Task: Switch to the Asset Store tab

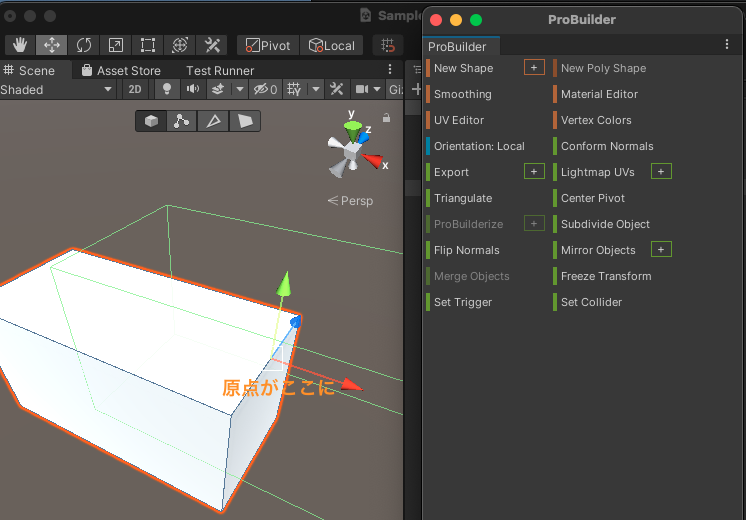Action: tap(121, 70)
